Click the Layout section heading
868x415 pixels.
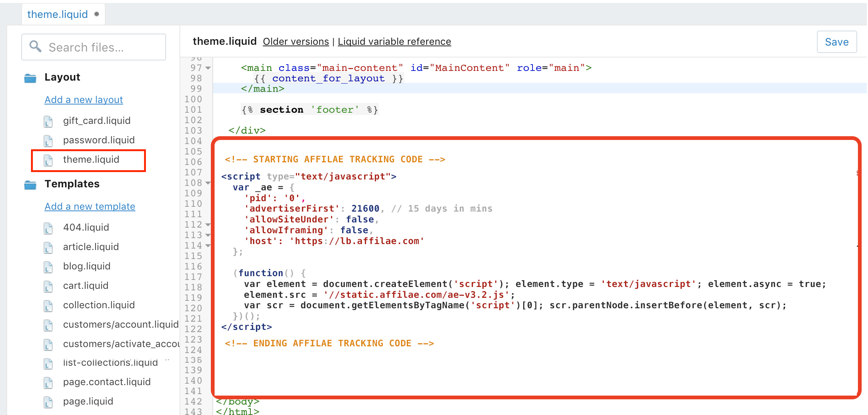click(x=62, y=77)
